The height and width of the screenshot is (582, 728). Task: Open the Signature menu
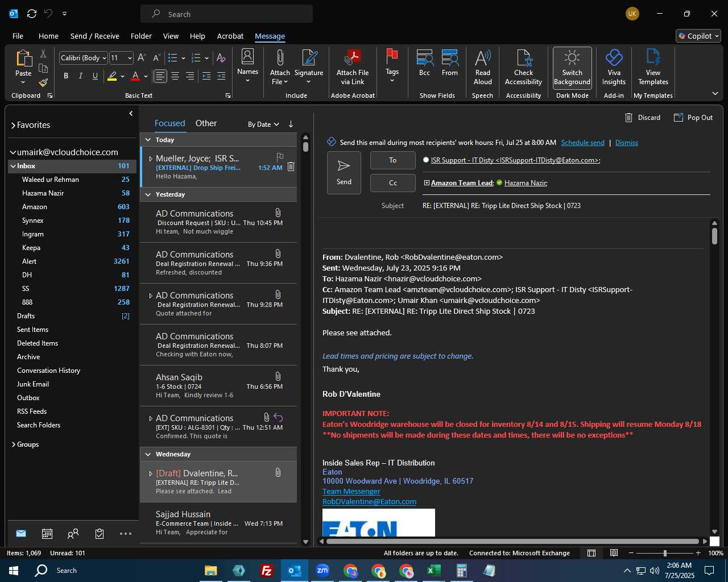309,66
